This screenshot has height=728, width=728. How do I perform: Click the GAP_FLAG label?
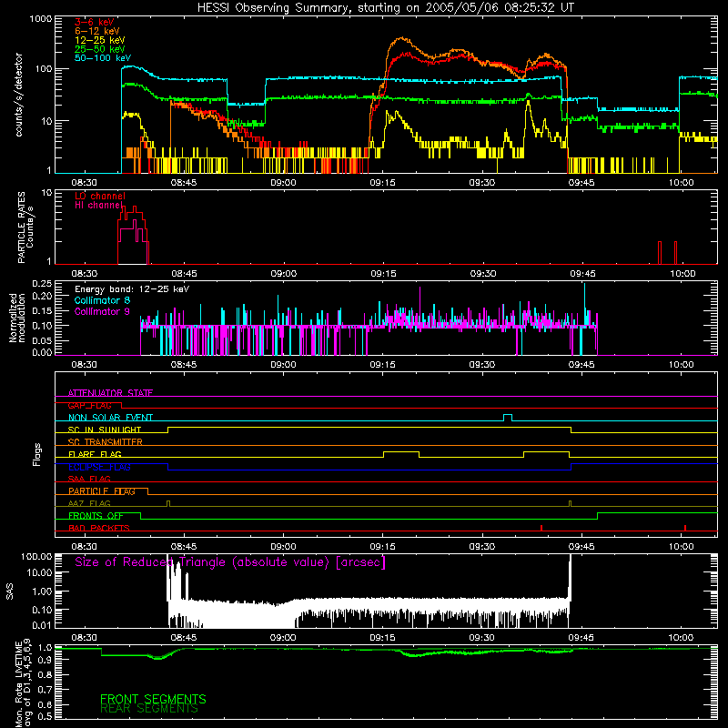pyautogui.click(x=89, y=405)
